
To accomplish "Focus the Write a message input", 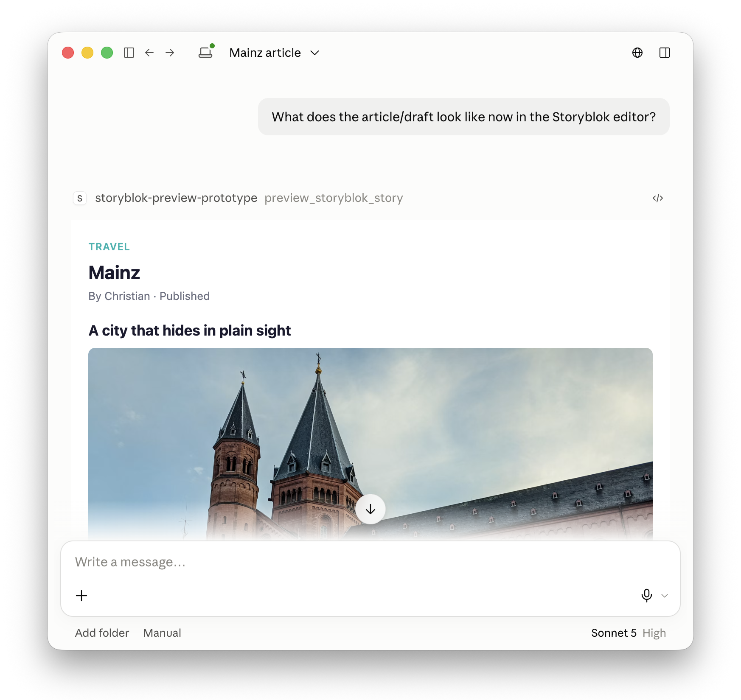I will (x=370, y=562).
